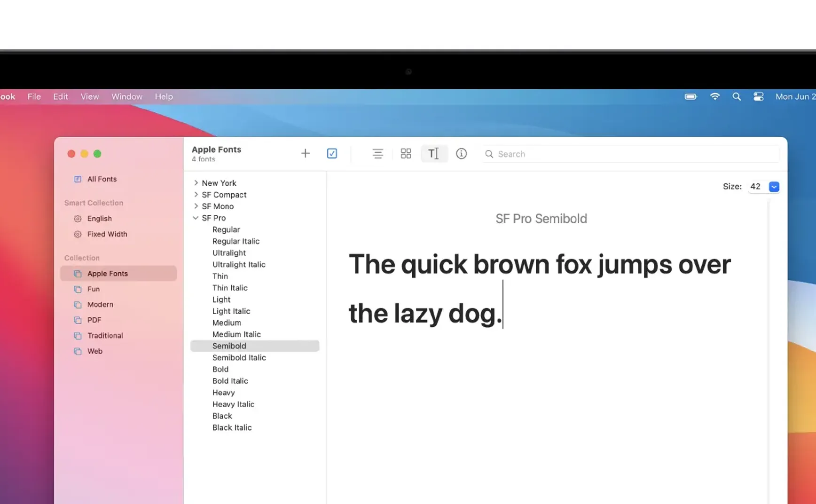The width and height of the screenshot is (816, 504).
Task: Collapse the SF Pro font family
Action: tap(196, 218)
